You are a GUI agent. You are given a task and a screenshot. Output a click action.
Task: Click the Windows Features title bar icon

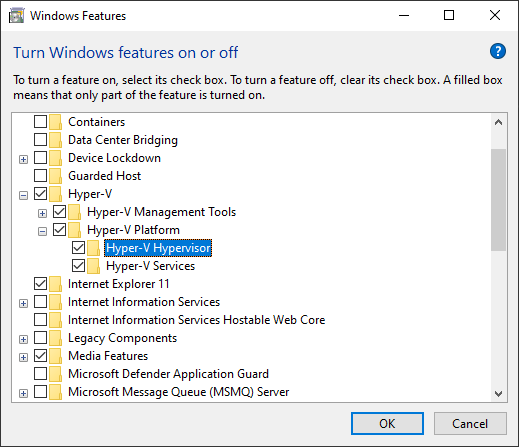[x=16, y=16]
